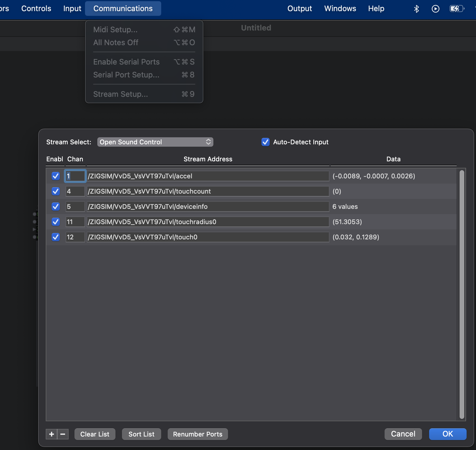The height and width of the screenshot is (450, 476).
Task: Open the Bluetooth status menu
Action: tap(416, 9)
